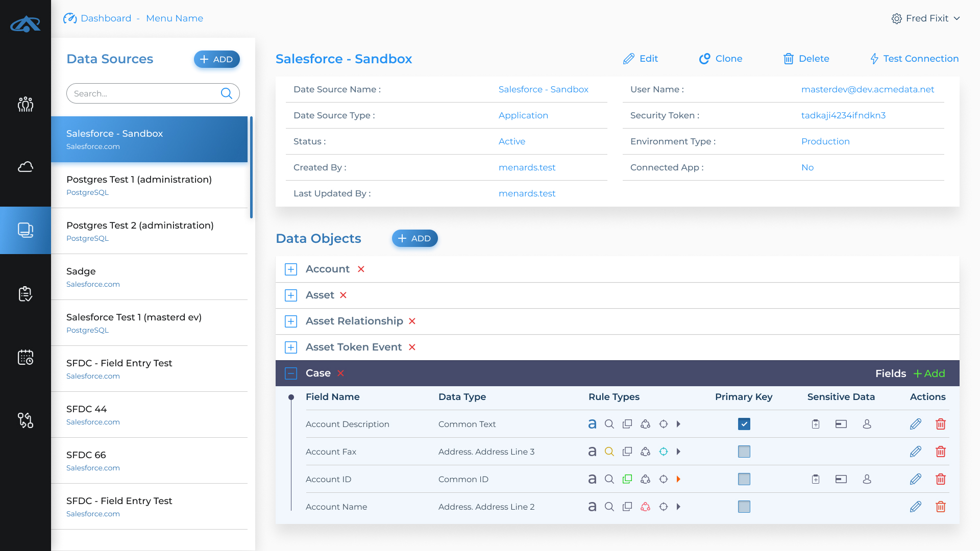The width and height of the screenshot is (980, 551).
Task: Click the Dashboard breadcrumb link
Action: pos(106,18)
